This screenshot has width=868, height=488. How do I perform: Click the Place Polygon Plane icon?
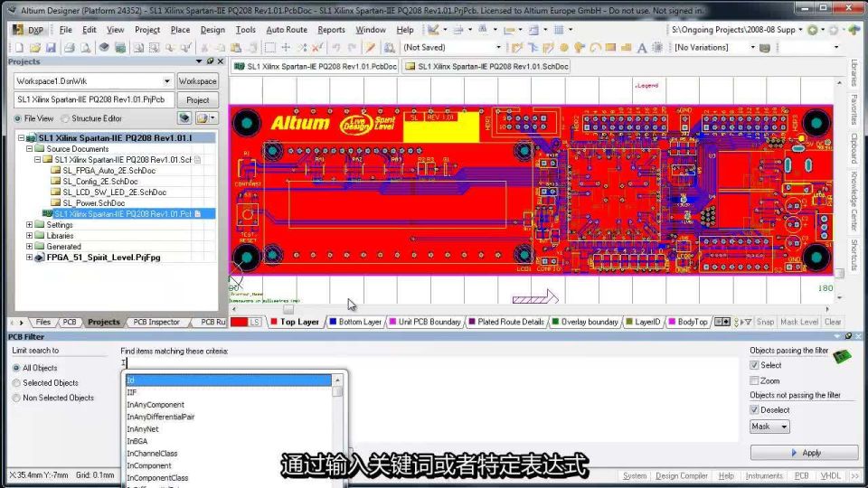(x=626, y=48)
